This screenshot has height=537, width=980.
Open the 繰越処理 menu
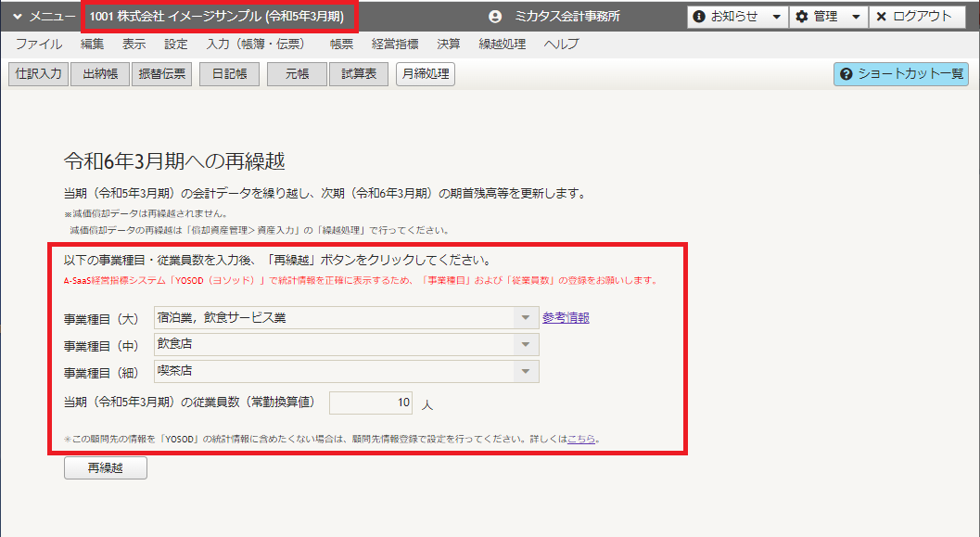point(502,45)
